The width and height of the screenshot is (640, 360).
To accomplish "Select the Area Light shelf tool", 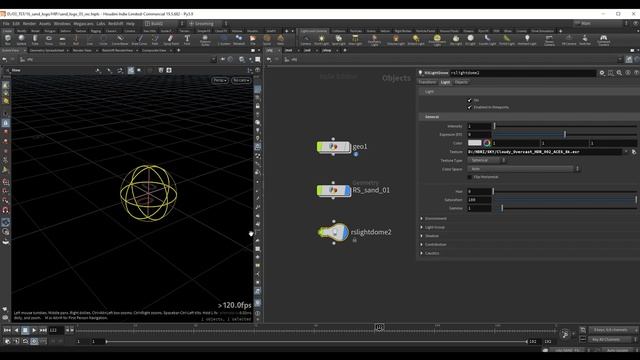I will 355,40.
